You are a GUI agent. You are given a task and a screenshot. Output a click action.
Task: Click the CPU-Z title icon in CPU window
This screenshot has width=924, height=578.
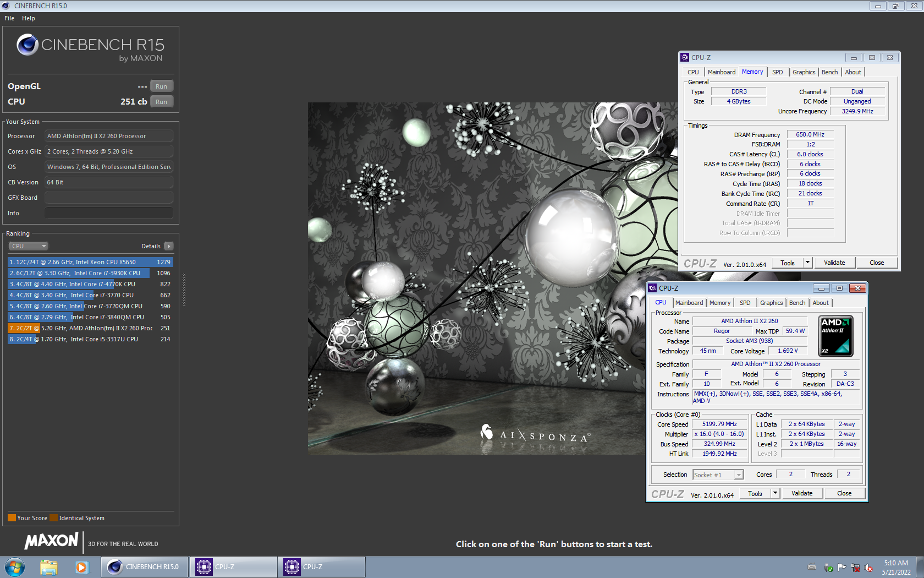pos(652,288)
